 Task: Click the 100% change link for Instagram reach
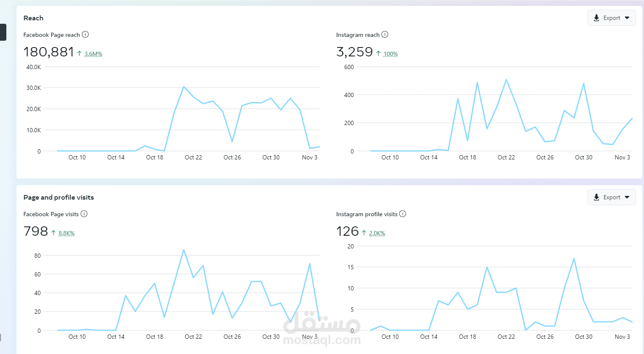click(x=391, y=54)
